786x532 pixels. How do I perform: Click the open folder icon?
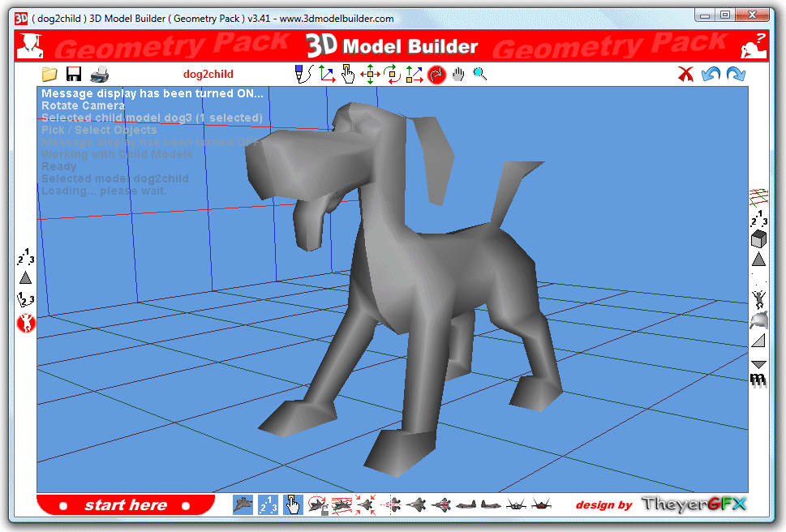(x=49, y=75)
